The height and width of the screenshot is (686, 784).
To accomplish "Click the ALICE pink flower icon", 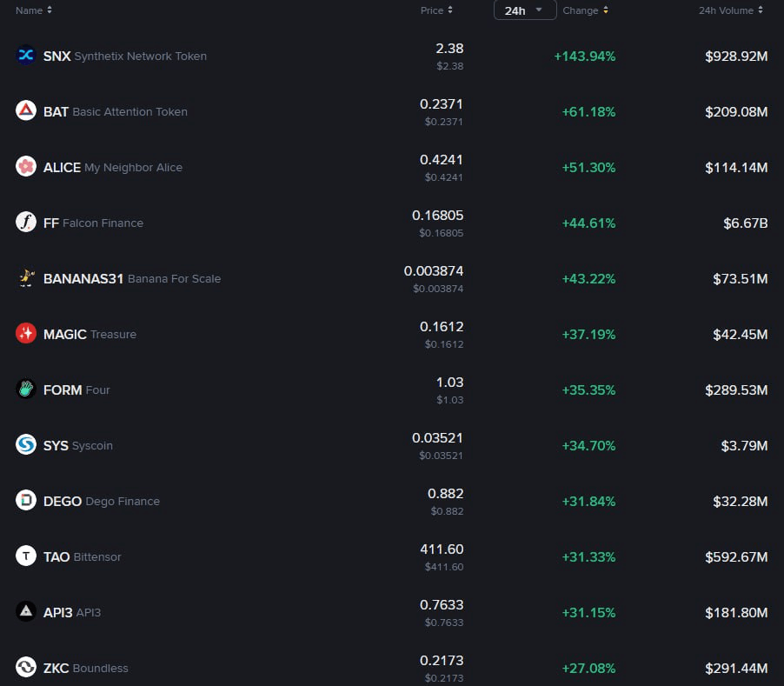I will [26, 167].
